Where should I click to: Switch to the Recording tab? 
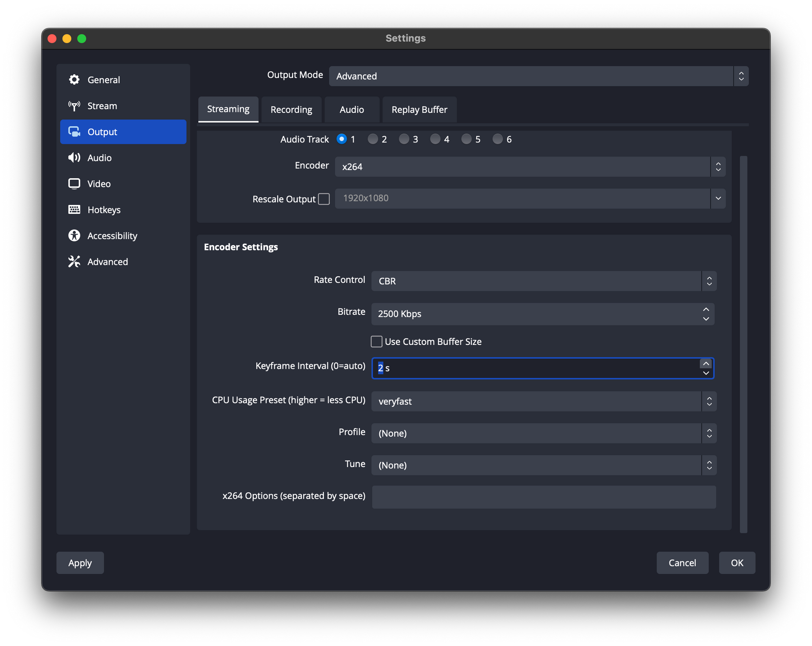291,109
